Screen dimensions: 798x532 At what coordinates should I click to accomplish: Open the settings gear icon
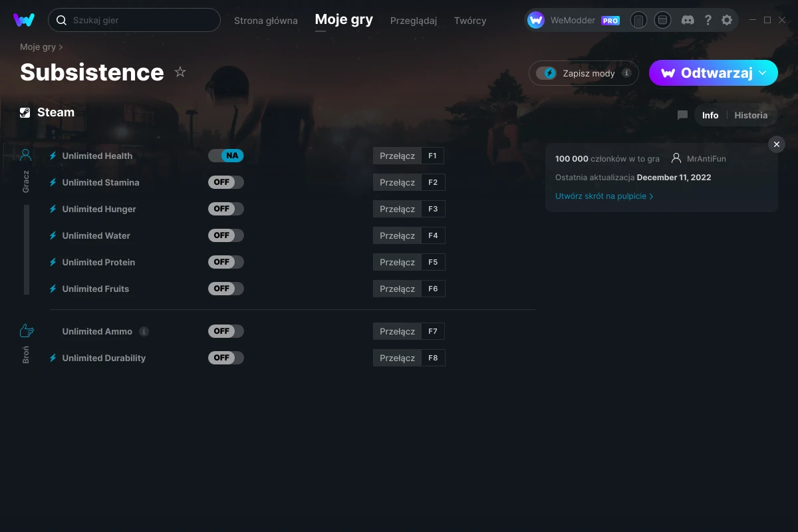tap(727, 20)
